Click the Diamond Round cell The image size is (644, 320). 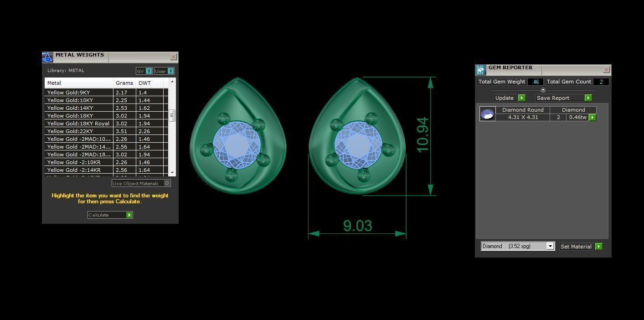tap(523, 110)
